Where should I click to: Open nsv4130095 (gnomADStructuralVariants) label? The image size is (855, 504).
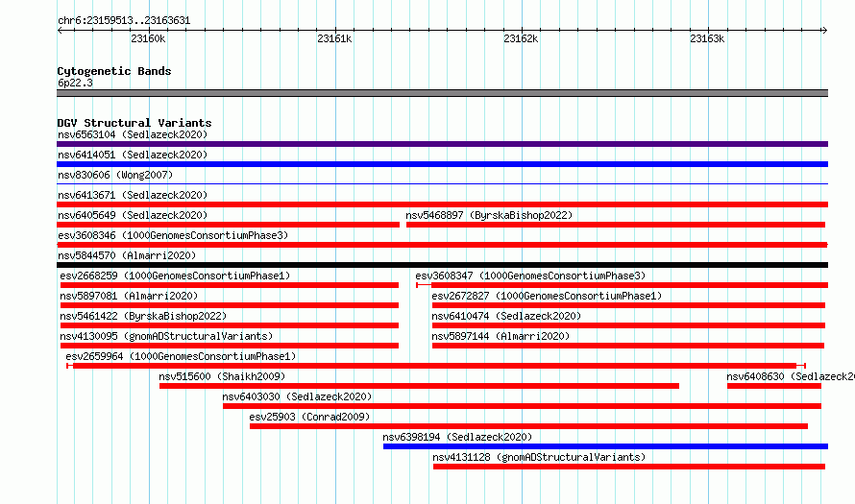click(x=166, y=336)
